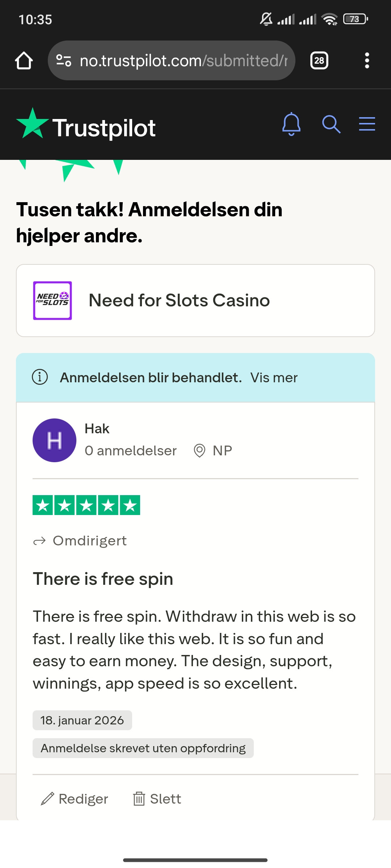Click the Need for Slots logo thumbnail
This screenshot has height=868, width=391.
tap(52, 301)
